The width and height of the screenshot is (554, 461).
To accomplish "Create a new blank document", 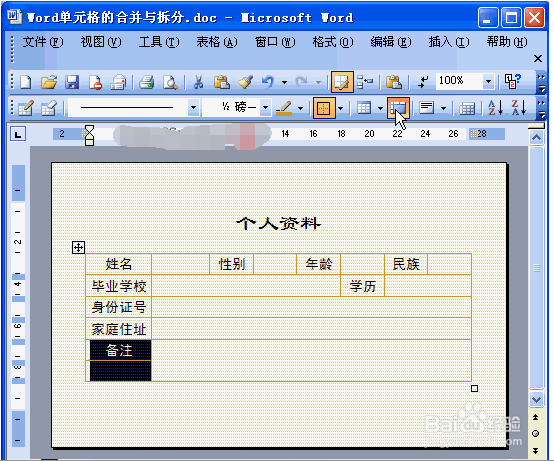I will tap(26, 82).
